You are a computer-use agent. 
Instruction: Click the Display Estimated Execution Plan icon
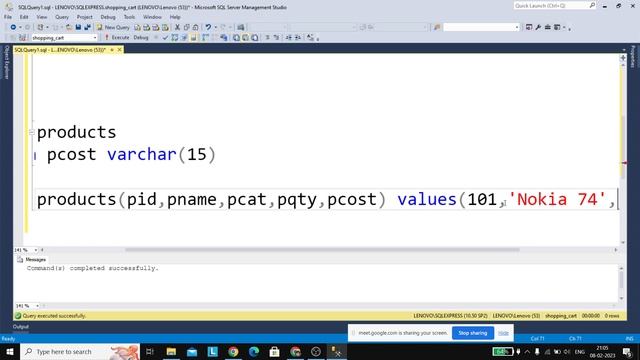[x=175, y=38]
